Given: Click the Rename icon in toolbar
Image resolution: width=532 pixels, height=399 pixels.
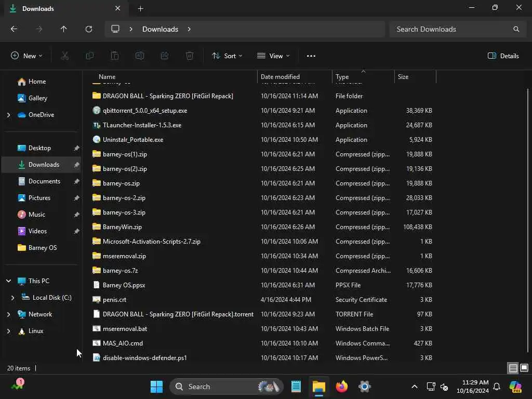Looking at the screenshot, I should tap(140, 56).
